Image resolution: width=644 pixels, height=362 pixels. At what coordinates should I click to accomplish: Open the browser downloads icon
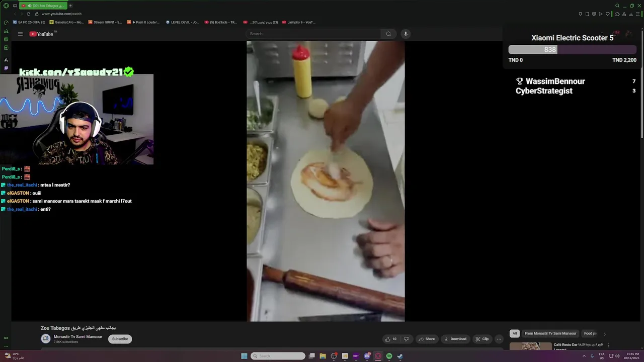(x=631, y=14)
